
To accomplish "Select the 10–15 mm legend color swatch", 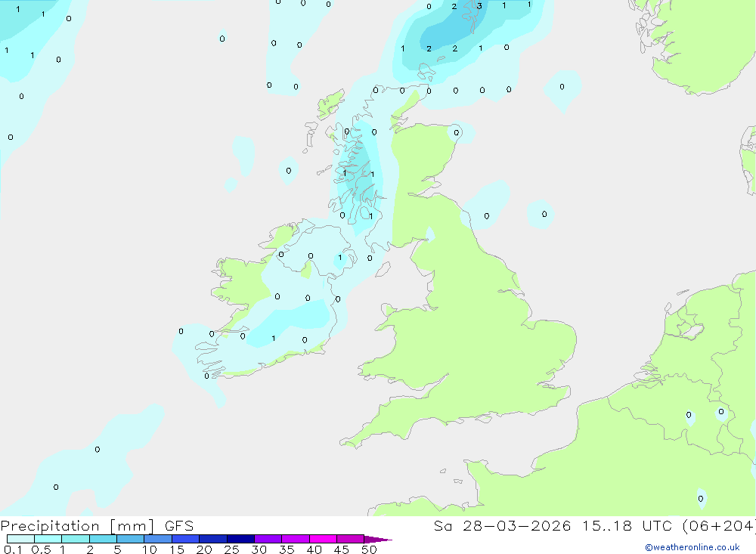I will pyautogui.click(x=158, y=539).
